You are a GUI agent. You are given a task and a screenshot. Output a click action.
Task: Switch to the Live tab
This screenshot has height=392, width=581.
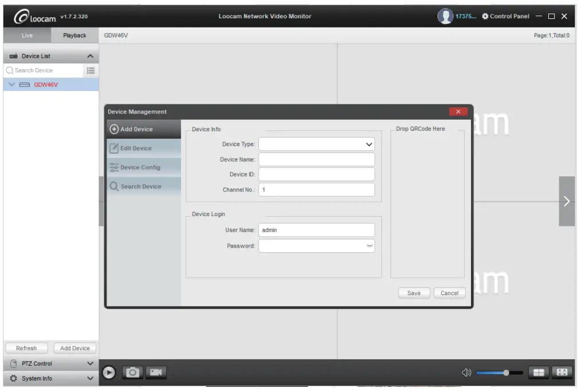click(27, 36)
